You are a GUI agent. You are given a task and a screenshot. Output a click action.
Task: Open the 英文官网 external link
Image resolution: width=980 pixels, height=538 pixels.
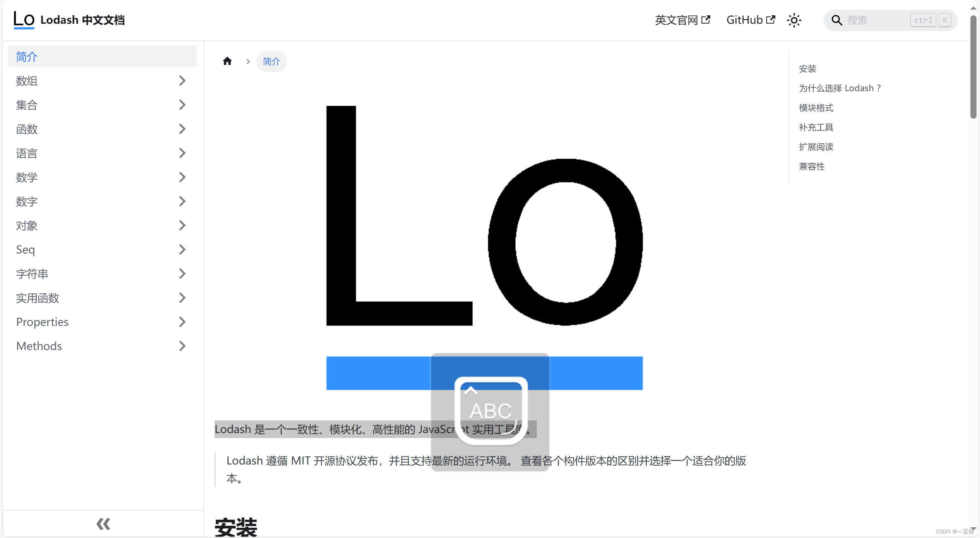682,20
